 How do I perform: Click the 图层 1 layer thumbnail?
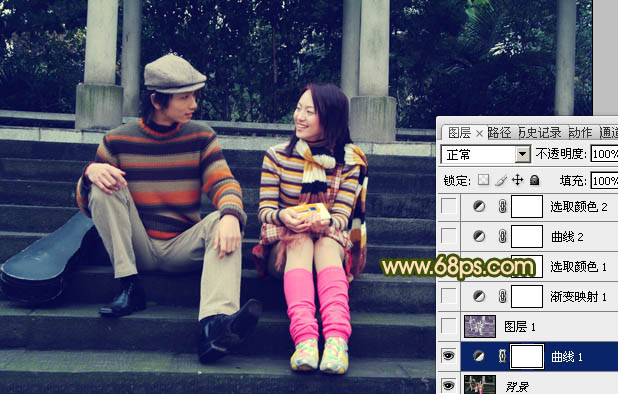point(480,326)
